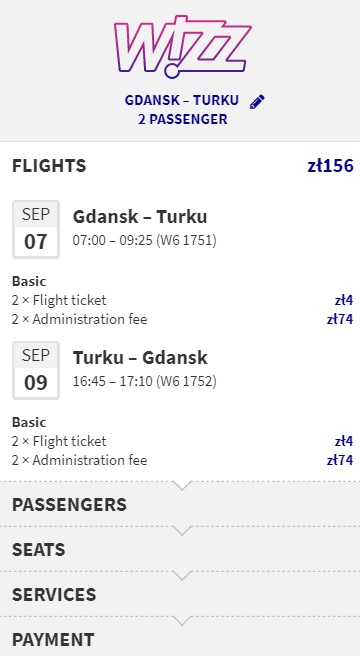Open the PASSENGERS section
The width and height of the screenshot is (360, 656).
pyautogui.click(x=180, y=504)
